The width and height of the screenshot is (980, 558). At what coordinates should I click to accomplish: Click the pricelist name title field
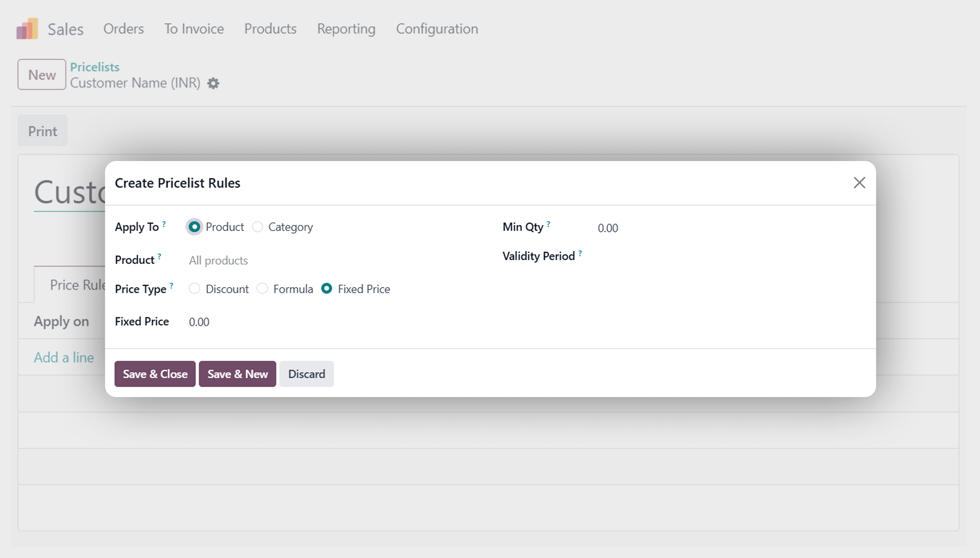click(69, 193)
